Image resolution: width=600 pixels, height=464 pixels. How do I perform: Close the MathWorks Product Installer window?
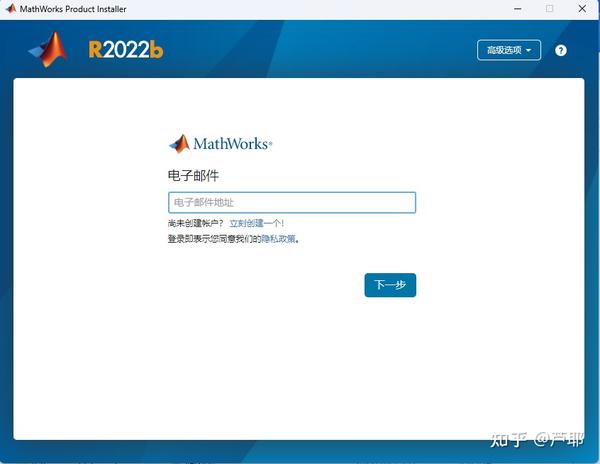(582, 8)
